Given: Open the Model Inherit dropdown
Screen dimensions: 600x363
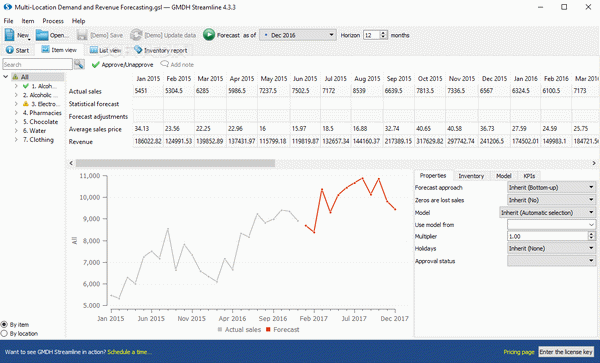Looking at the screenshot, I should point(548,212).
